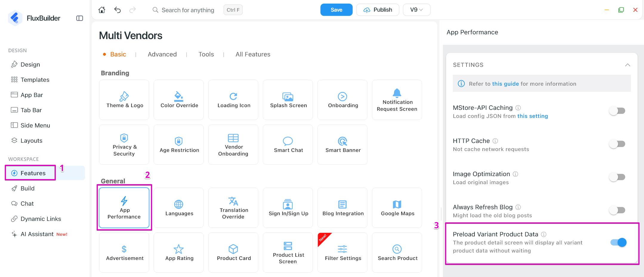Focus the 'Search for anything' field
The width and height of the screenshot is (644, 277).
tap(188, 10)
